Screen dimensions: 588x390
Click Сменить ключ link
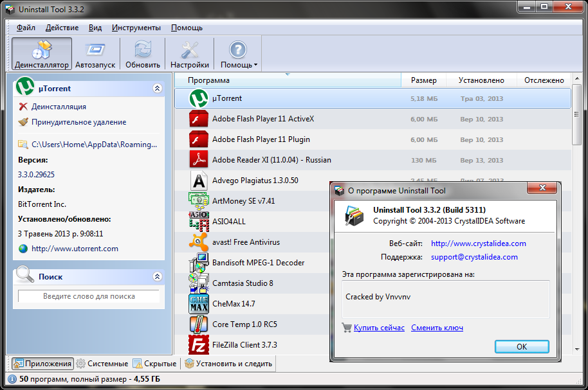click(x=437, y=328)
